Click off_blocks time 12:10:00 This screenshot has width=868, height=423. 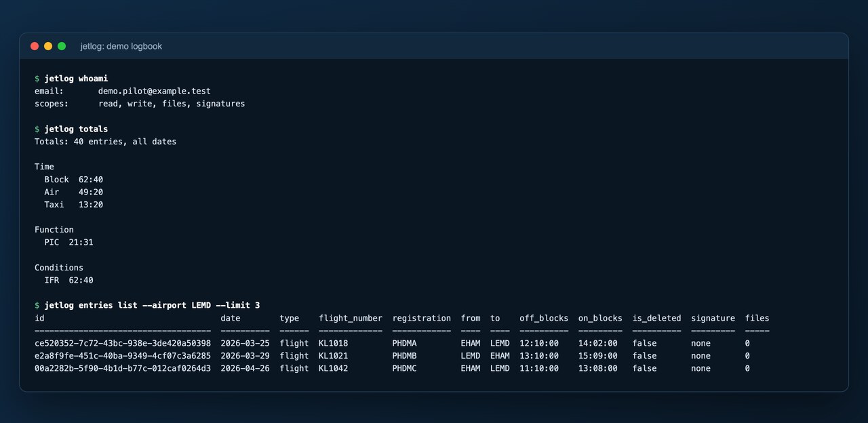pyautogui.click(x=539, y=343)
